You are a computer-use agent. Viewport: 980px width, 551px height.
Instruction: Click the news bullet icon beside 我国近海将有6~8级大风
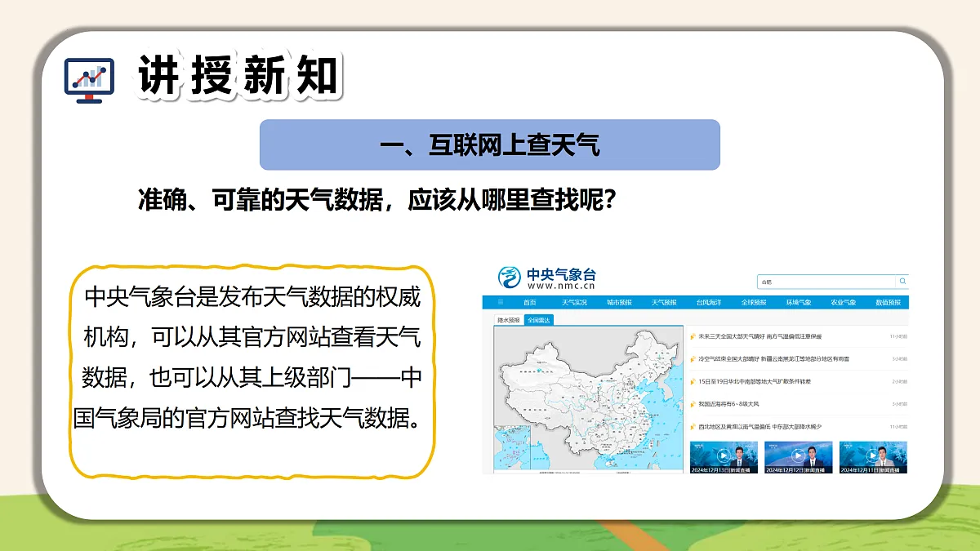[x=693, y=404]
